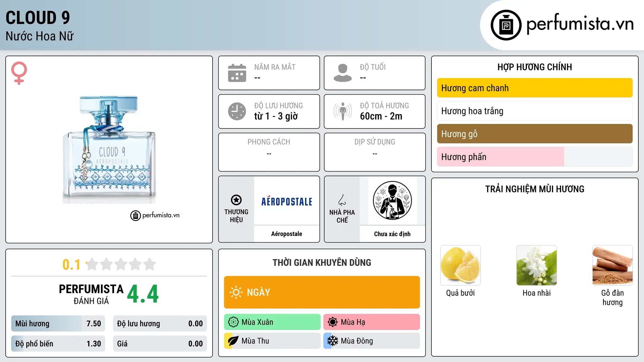Click the Mùa Xuân label
This screenshot has height=362, width=644.
[257, 322]
